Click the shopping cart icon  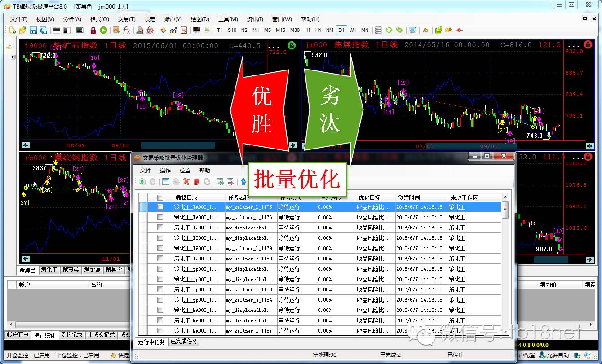pyautogui.click(x=412, y=30)
